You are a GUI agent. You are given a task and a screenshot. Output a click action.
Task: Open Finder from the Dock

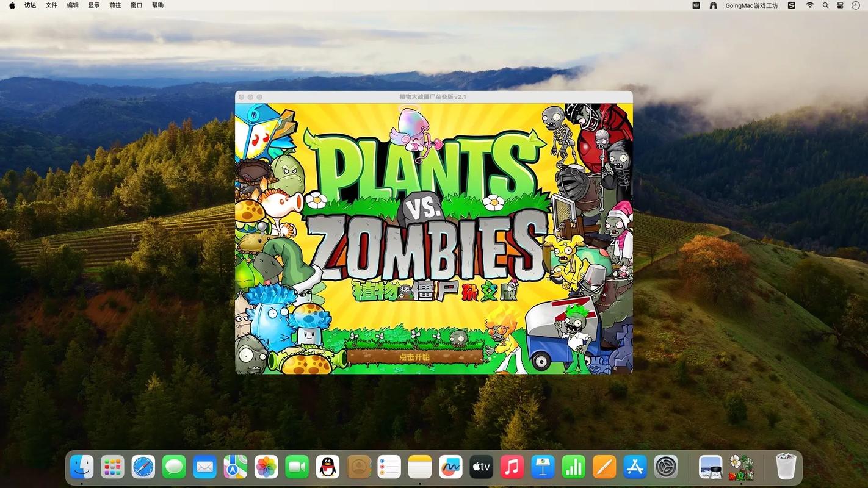pyautogui.click(x=82, y=467)
